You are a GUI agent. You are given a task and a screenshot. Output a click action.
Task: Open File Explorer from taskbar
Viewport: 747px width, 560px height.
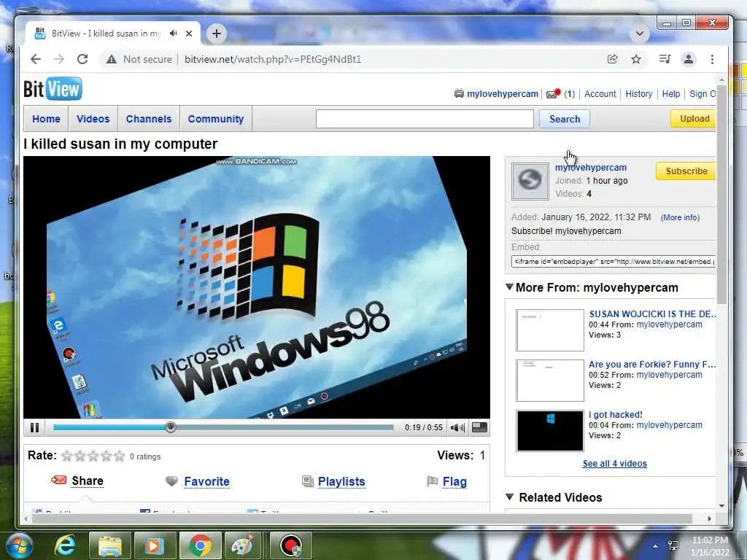pyautogui.click(x=109, y=545)
